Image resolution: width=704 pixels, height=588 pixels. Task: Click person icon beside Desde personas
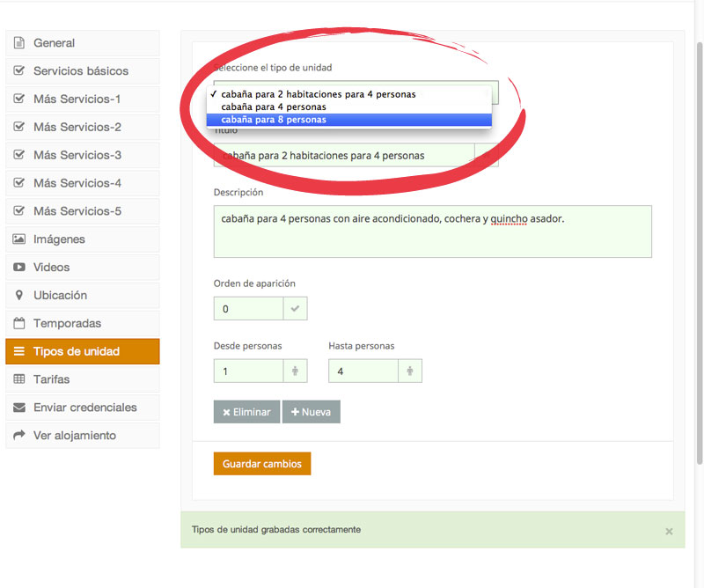tap(295, 371)
